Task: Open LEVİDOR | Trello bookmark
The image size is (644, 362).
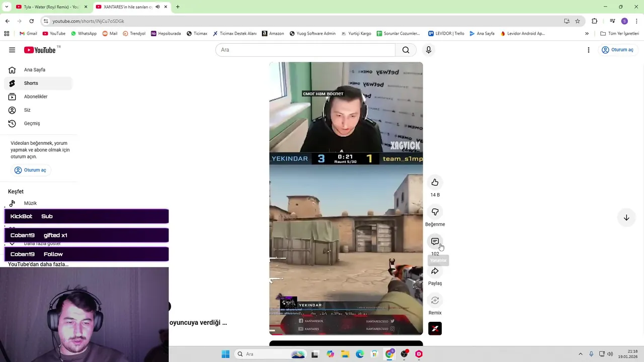Action: [446, 34]
